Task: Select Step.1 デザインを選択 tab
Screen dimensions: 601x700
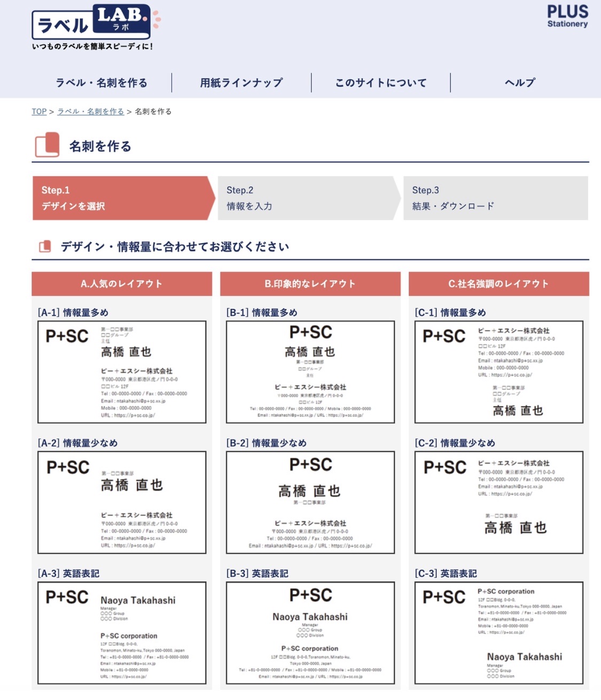Action: [x=123, y=198]
